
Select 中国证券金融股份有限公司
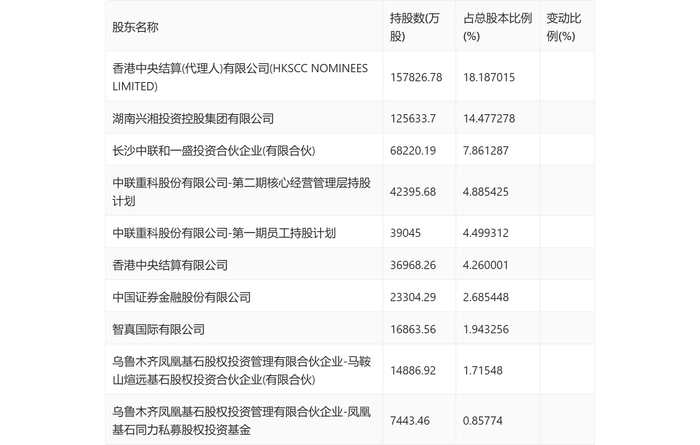coord(182,297)
